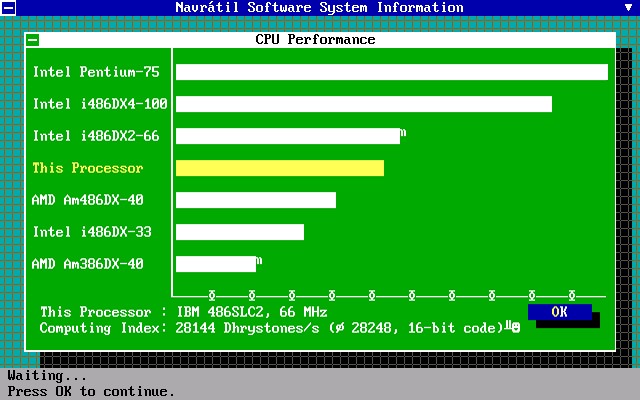Image resolution: width=640 pixels, height=400 pixels.
Task: Click the yellow This Processor bar
Action: [x=280, y=168]
